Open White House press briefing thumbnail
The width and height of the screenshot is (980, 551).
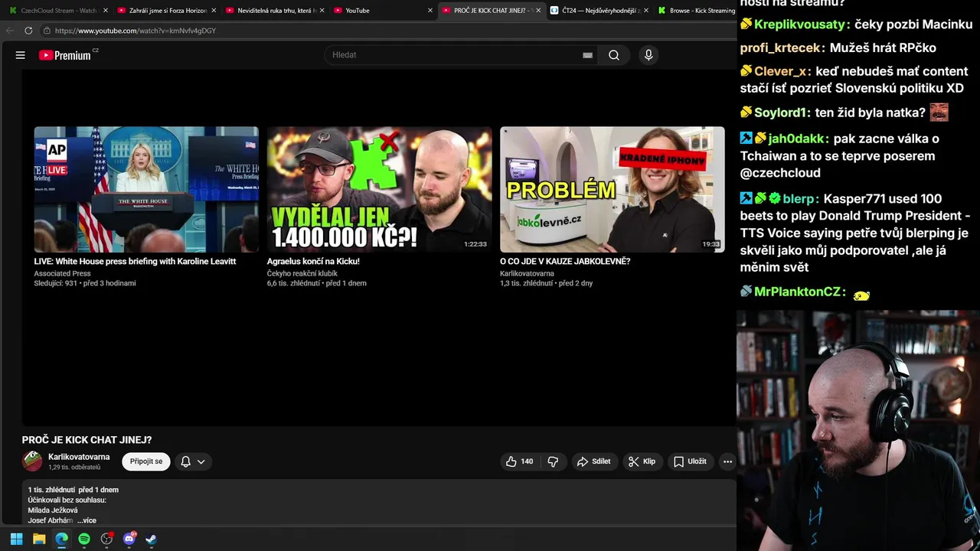click(x=146, y=189)
